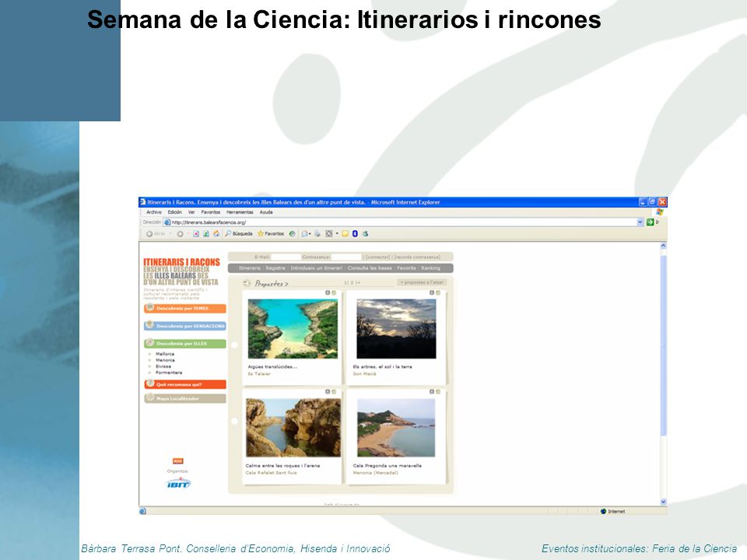This screenshot has height=560, width=747.
Task: Click the gray icon on Els arbres card
Action: point(432,293)
